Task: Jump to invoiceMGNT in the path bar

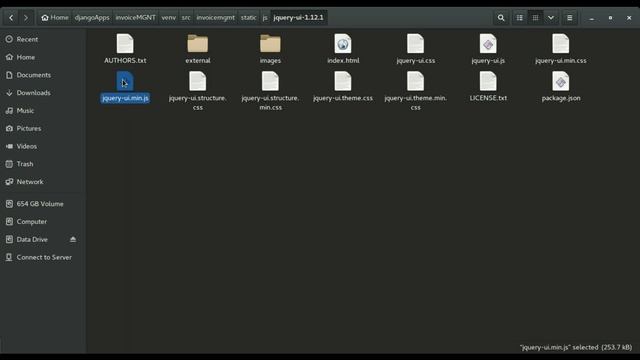Action: (136, 18)
